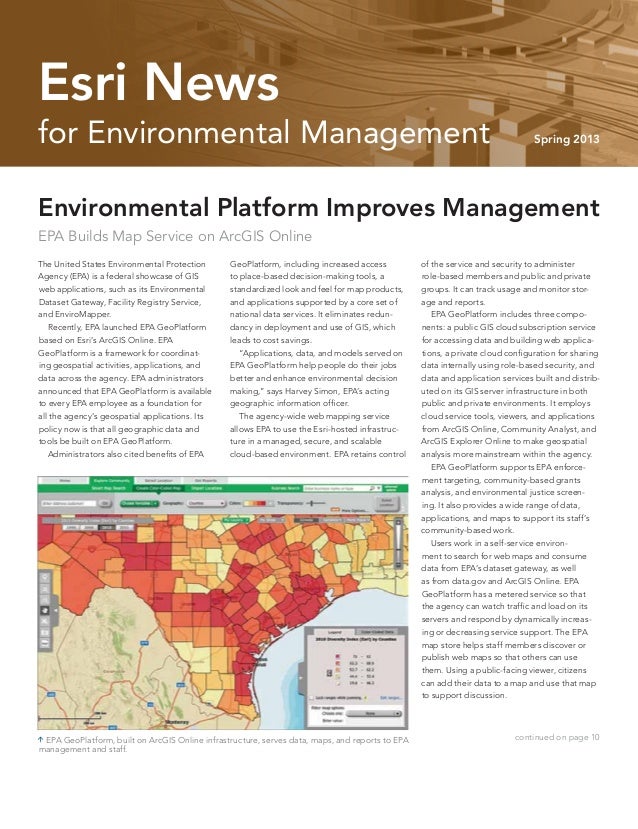The height and width of the screenshot is (829, 638).
Task: Expand the map sidebar toolbar flyout arrow
Action: pos(56,611)
